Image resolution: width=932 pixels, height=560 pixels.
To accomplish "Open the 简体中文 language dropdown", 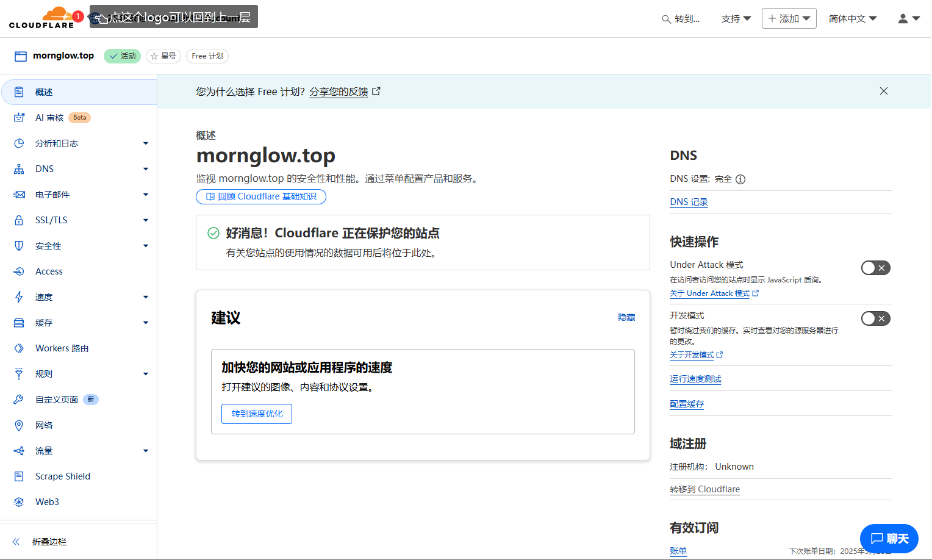I will tap(853, 18).
